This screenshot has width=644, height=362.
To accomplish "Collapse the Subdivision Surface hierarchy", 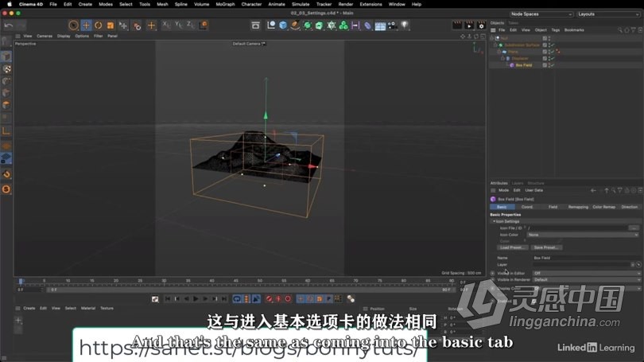I will (x=495, y=45).
